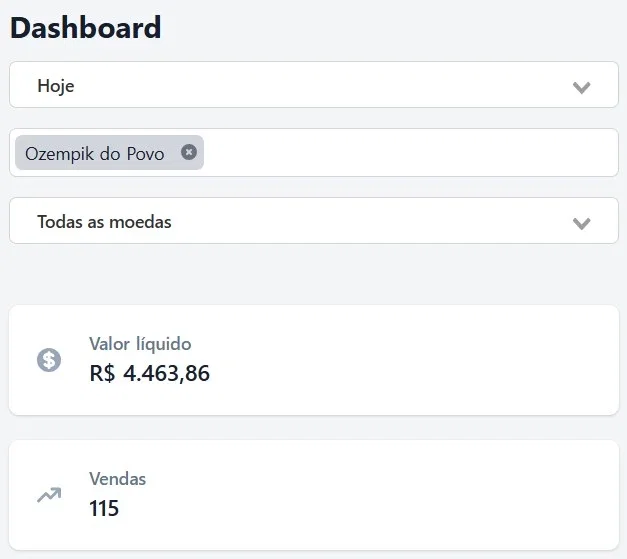Click the Todas as moedas text
The image size is (627, 559).
point(104,222)
